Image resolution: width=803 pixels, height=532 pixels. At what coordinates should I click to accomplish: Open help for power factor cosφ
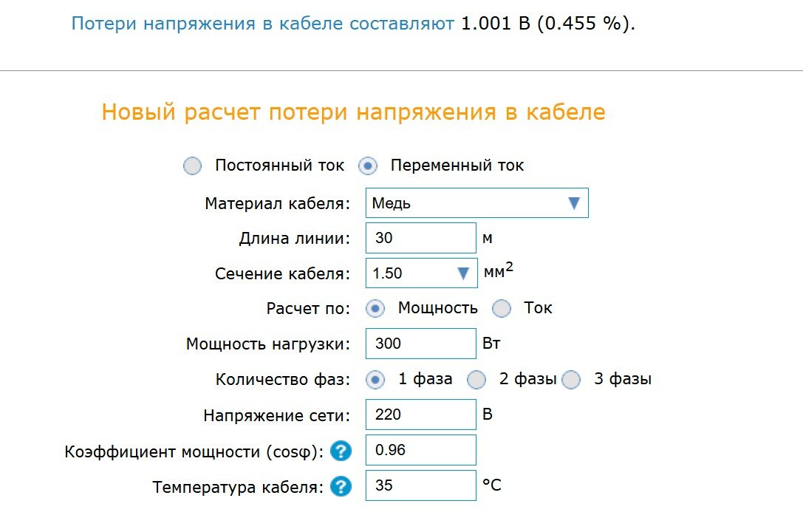(x=341, y=451)
